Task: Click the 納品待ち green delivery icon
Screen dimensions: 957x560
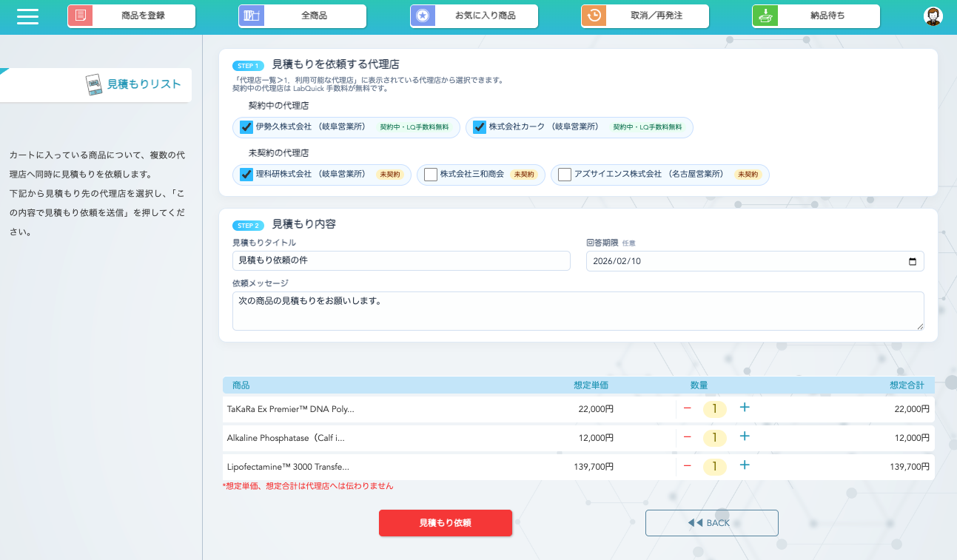Action: coord(765,16)
